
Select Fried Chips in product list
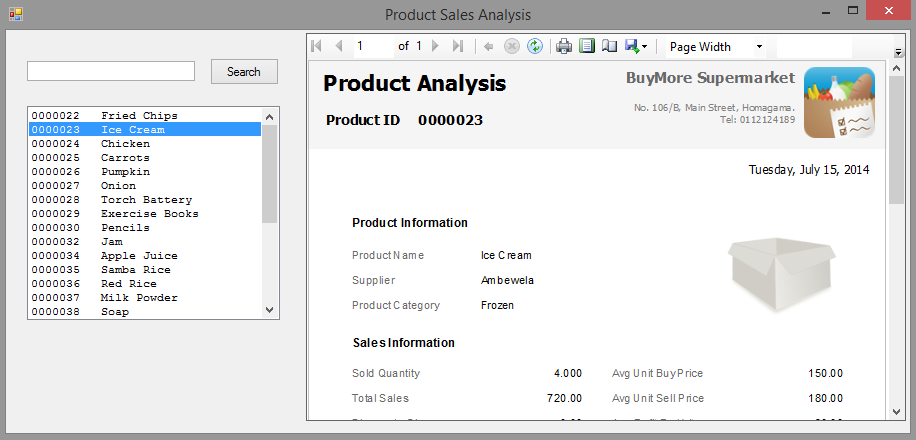point(138,116)
